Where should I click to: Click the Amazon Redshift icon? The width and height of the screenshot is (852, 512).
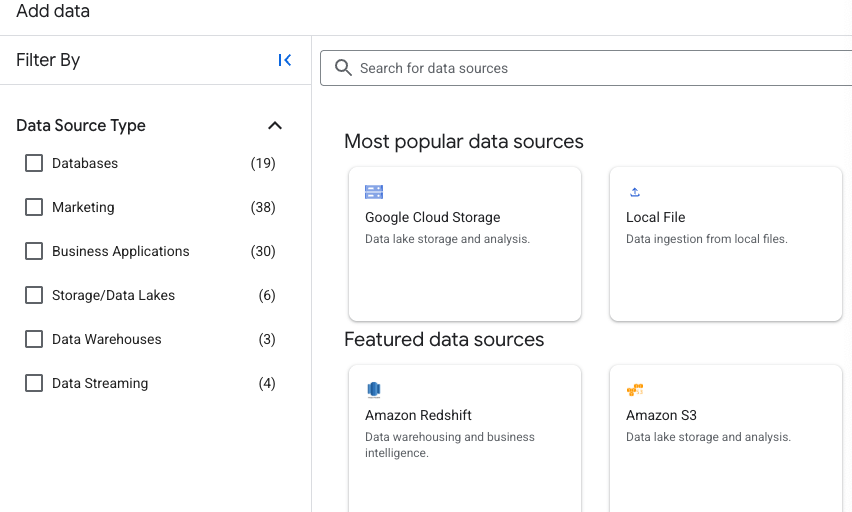click(374, 390)
